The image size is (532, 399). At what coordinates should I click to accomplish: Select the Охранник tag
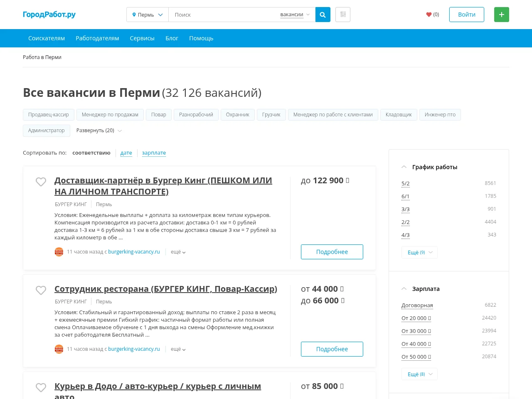(238, 115)
